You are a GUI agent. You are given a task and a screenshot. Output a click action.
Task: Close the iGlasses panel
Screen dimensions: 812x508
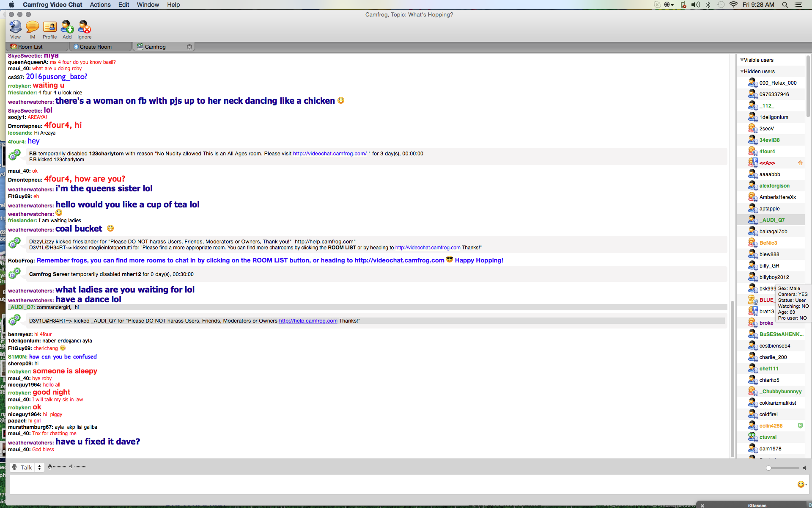pyautogui.click(x=702, y=505)
